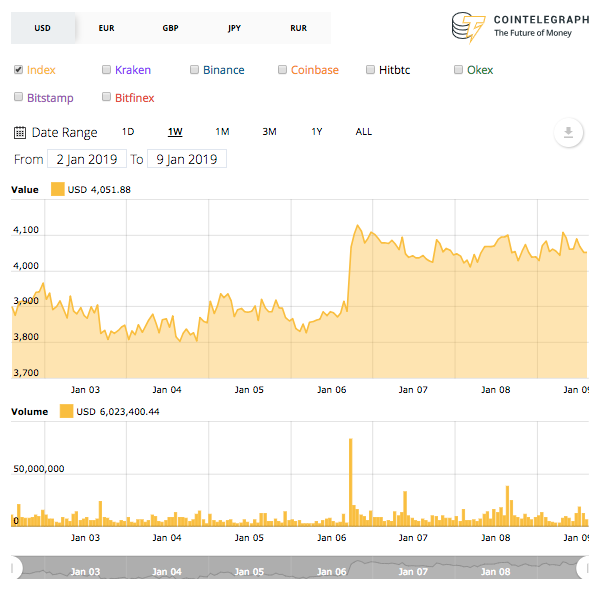This screenshot has height=591, width=601.
Task: Enable the Binance exchange checkbox
Action: 194,69
